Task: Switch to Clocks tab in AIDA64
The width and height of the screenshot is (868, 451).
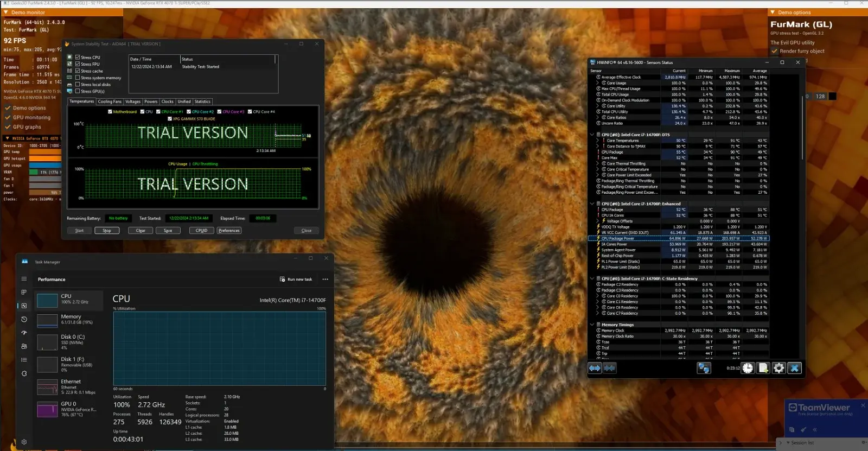Action: pos(168,101)
